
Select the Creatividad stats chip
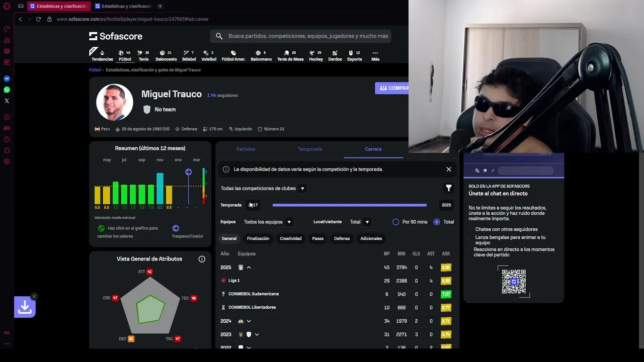coord(291,238)
